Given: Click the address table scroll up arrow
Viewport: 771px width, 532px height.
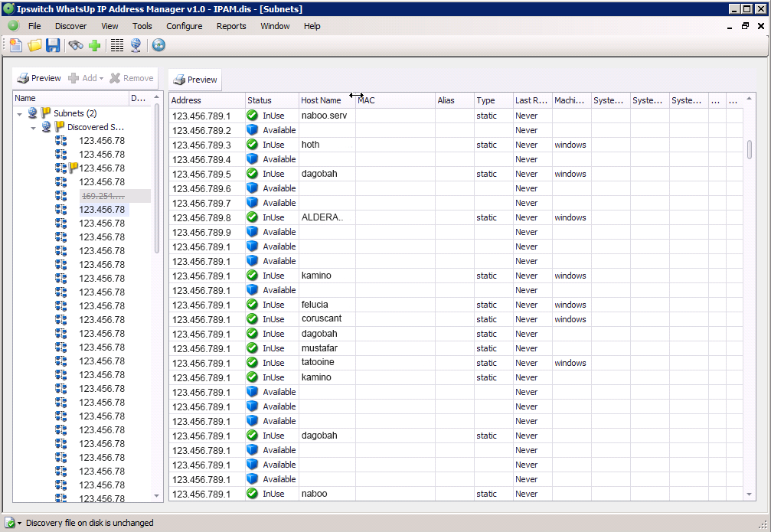Looking at the screenshot, I should pos(750,99).
